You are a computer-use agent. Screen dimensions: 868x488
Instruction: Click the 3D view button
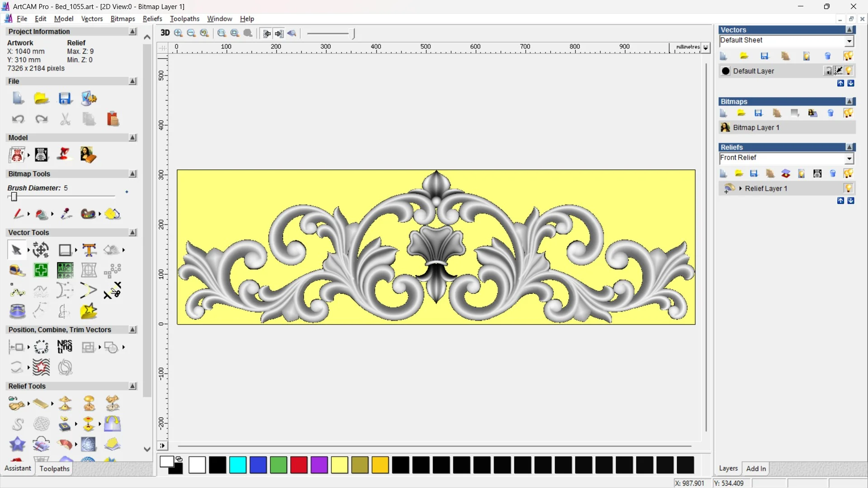pos(165,33)
